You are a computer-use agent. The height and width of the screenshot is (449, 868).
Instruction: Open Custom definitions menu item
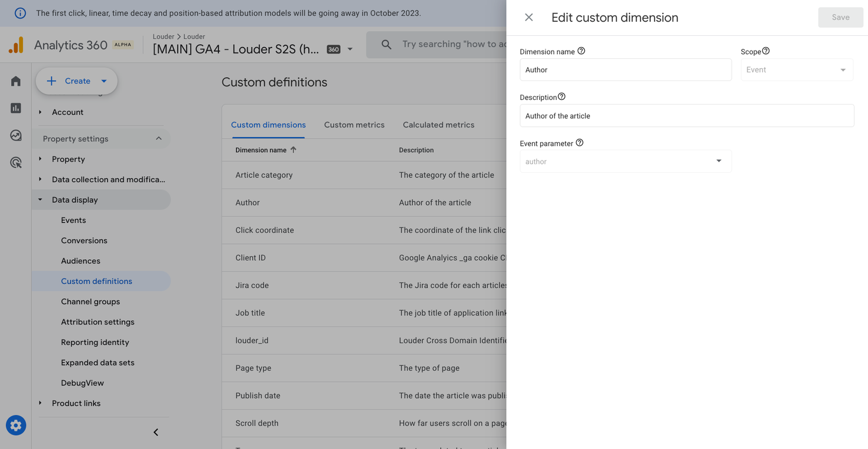coord(96,281)
